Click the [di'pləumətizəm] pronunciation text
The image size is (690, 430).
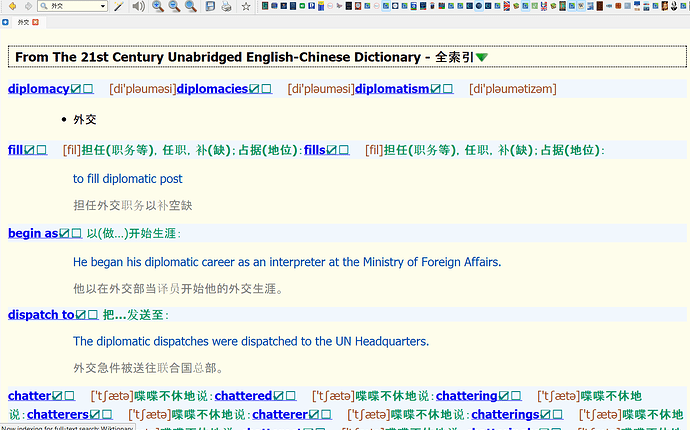pyautogui.click(x=513, y=88)
